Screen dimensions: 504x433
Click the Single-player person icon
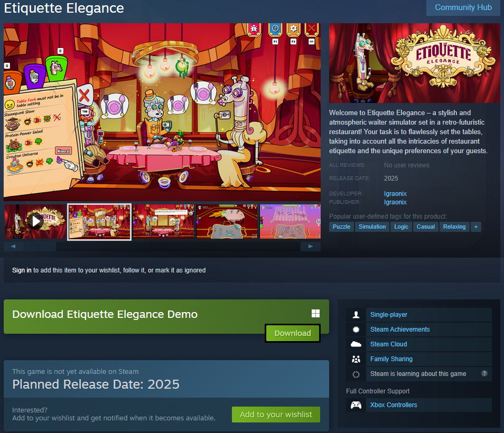(356, 315)
